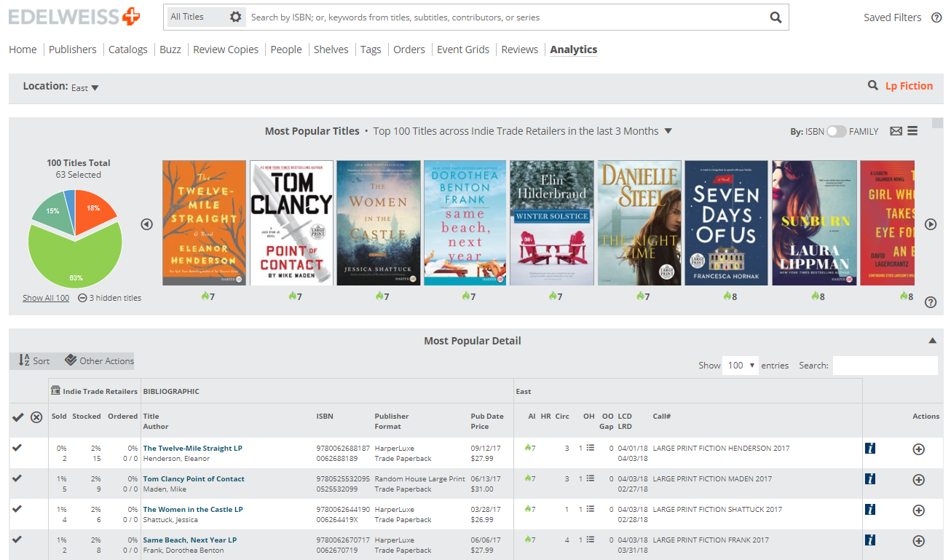The width and height of the screenshot is (951, 560).
Task: Click the Lp Fiction search magnifier icon
Action: coord(872,85)
